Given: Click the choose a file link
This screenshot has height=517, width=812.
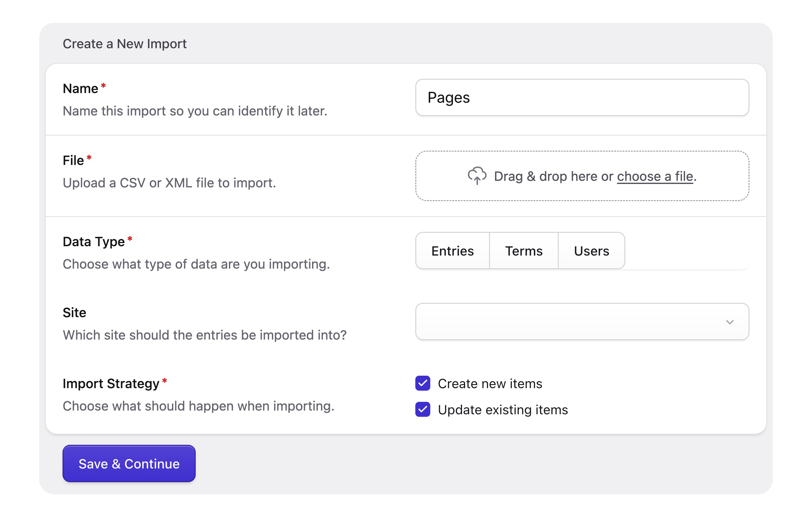Looking at the screenshot, I should 654,176.
